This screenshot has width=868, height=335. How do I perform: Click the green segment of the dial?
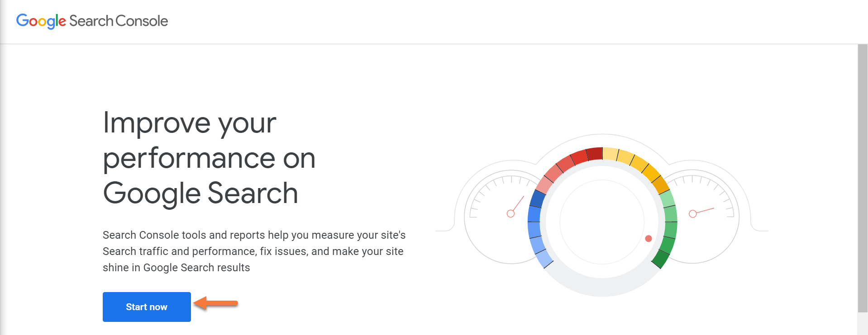click(x=669, y=226)
